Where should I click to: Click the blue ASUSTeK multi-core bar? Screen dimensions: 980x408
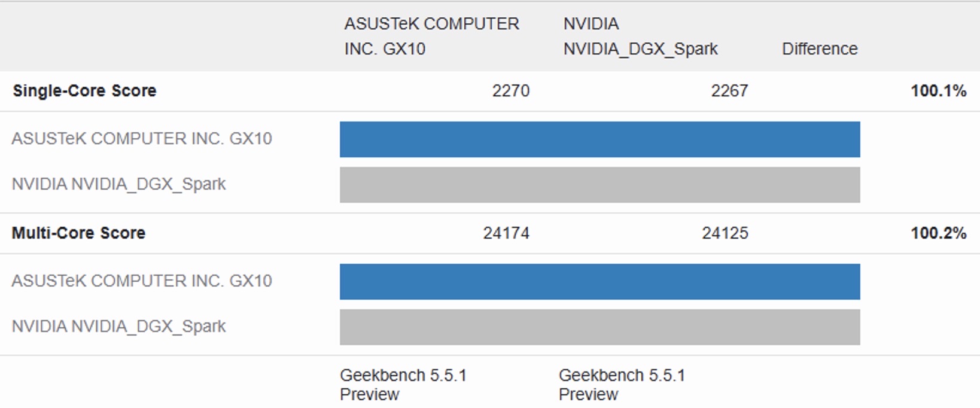pos(599,282)
